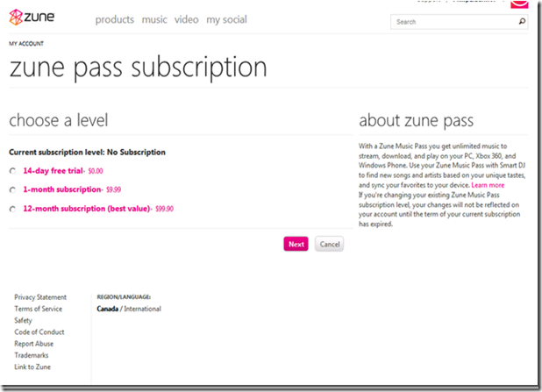542x392 pixels.
Task: Click the Next button
Action: [x=296, y=244]
